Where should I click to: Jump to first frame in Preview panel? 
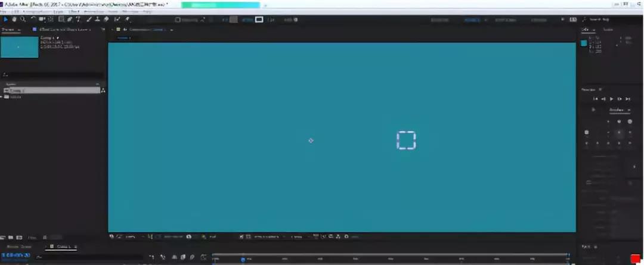point(595,99)
